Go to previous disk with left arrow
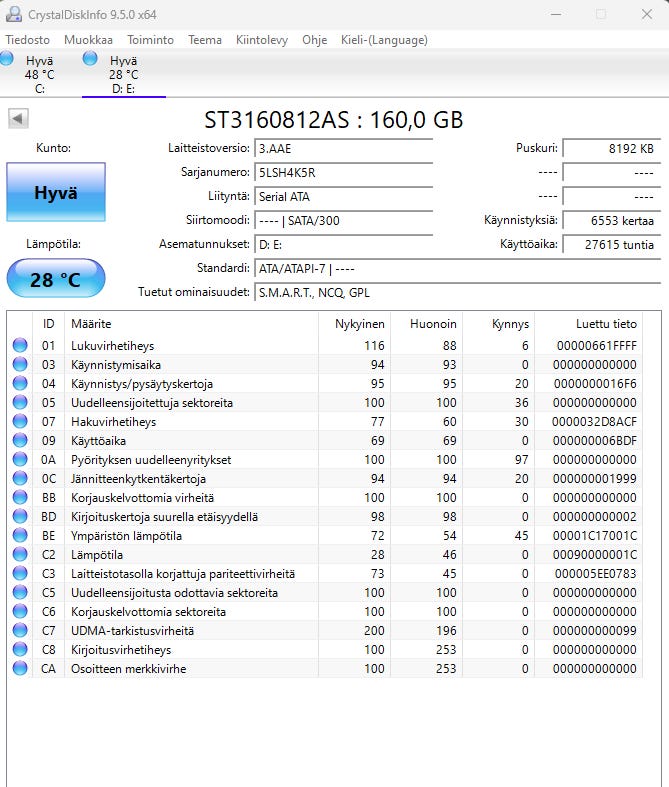The height and width of the screenshot is (787, 669). pos(18,119)
